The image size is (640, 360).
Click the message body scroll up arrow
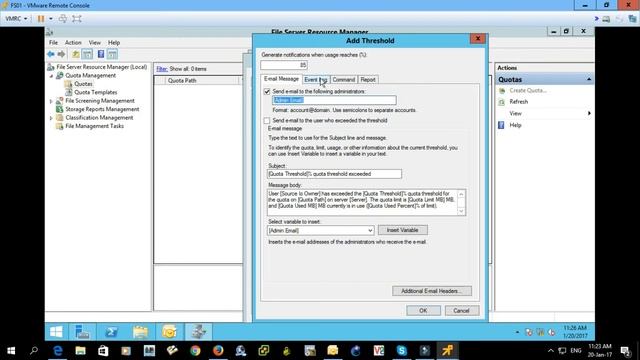coord(461,194)
